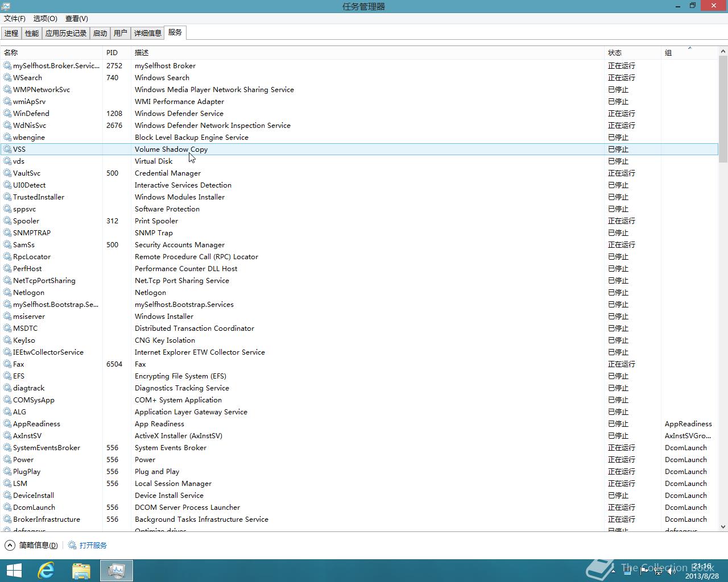Click the volume speaker tray icon
The height and width of the screenshot is (582, 728).
[x=672, y=571]
